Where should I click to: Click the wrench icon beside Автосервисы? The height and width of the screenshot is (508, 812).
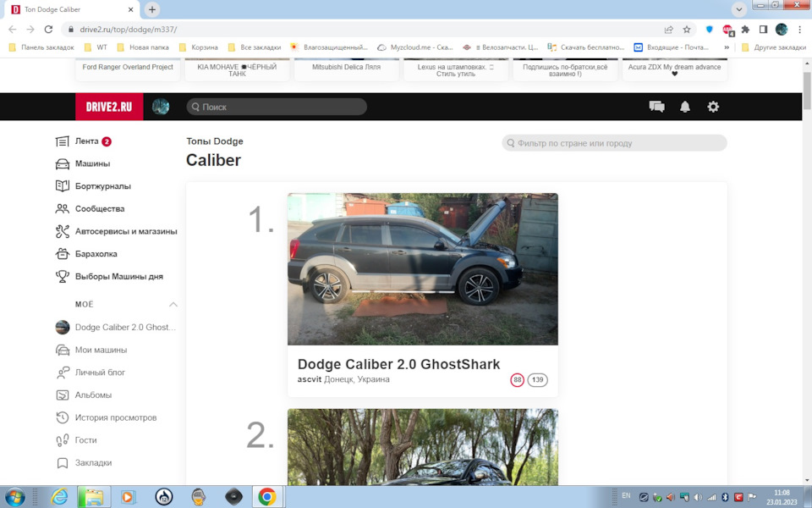pyautogui.click(x=62, y=231)
